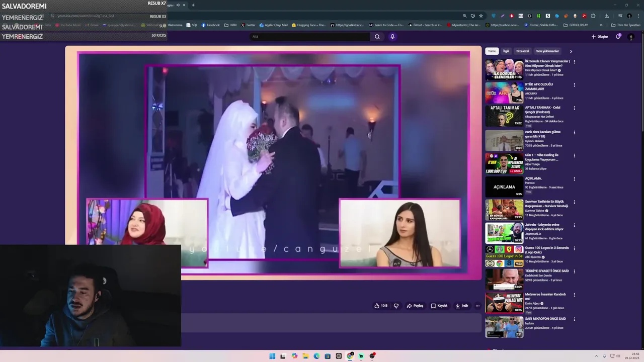Open options for APTALI TANIMAK video
The width and height of the screenshot is (644, 362).
[574, 108]
